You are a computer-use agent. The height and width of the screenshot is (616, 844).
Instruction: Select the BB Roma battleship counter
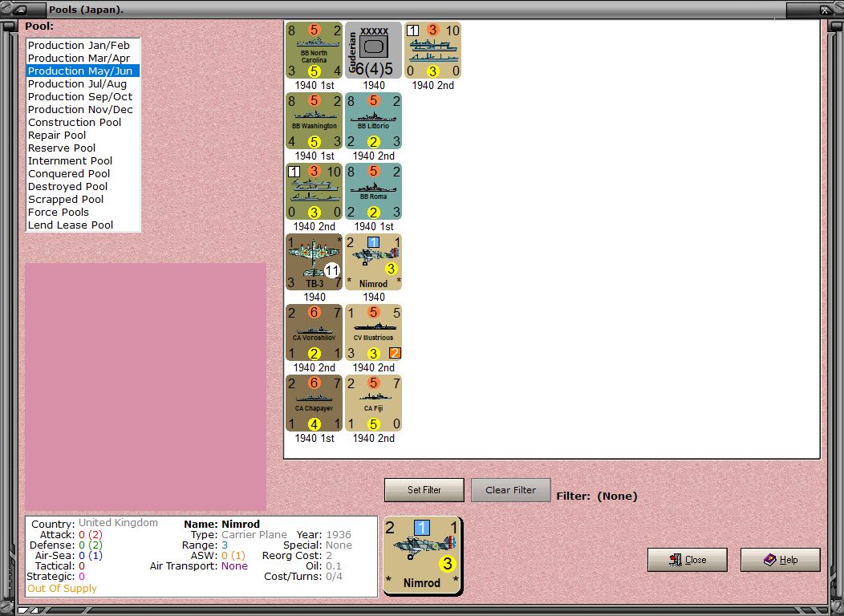tap(374, 192)
